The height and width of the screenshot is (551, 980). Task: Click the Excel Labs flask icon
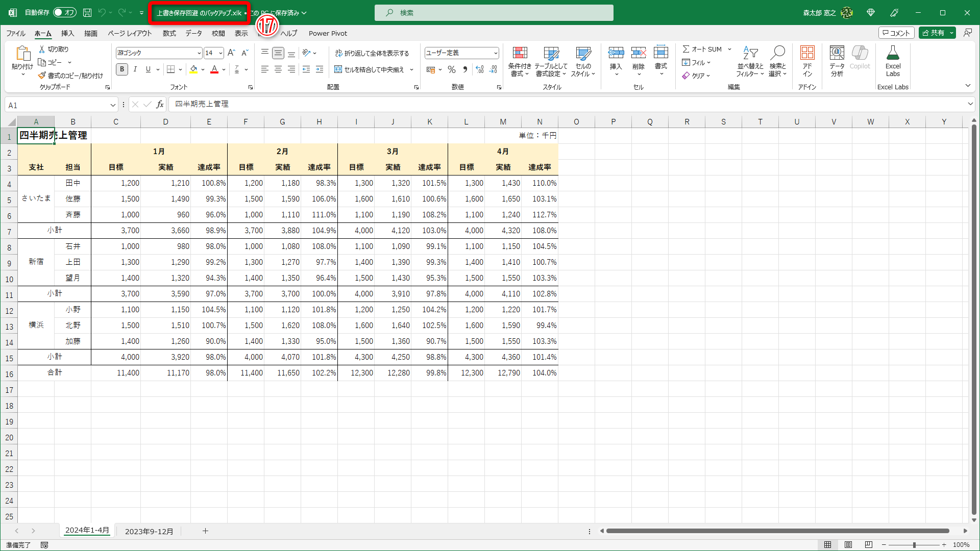pyautogui.click(x=893, y=53)
